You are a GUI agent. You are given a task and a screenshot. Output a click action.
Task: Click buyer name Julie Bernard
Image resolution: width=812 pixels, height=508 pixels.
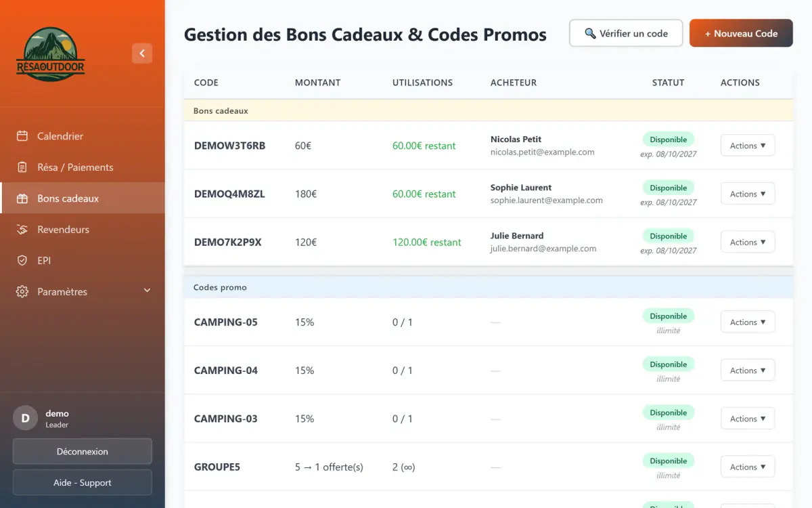[517, 236]
